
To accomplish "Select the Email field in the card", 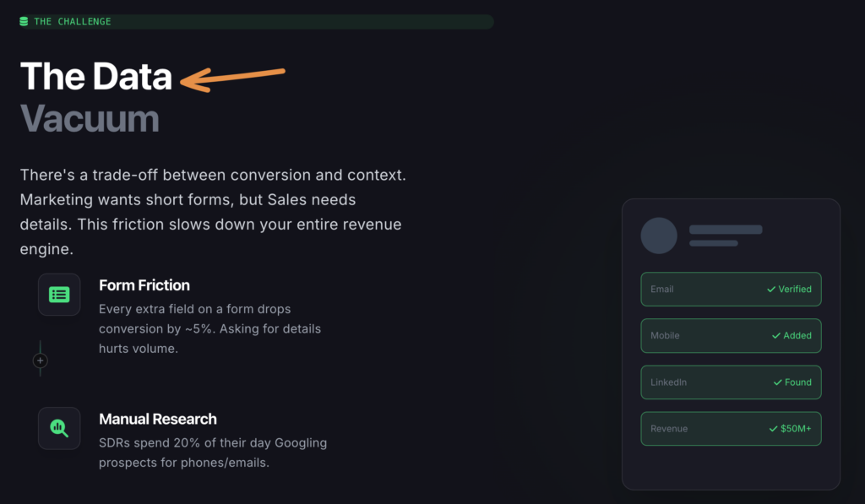I will 731,289.
